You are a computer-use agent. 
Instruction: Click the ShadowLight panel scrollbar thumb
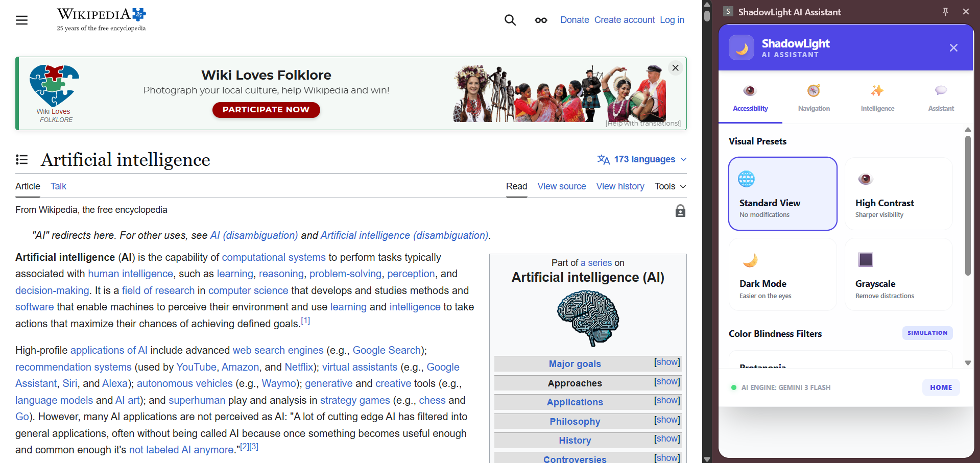(x=968, y=206)
